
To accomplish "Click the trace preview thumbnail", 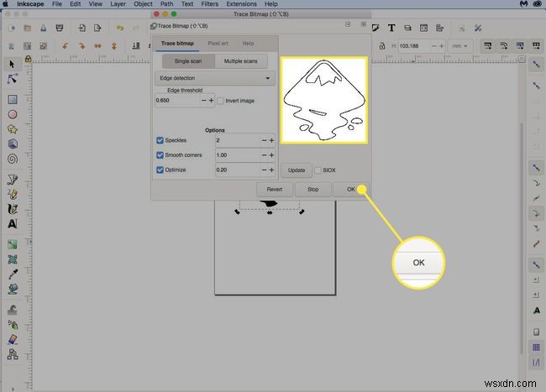I will pos(324,100).
